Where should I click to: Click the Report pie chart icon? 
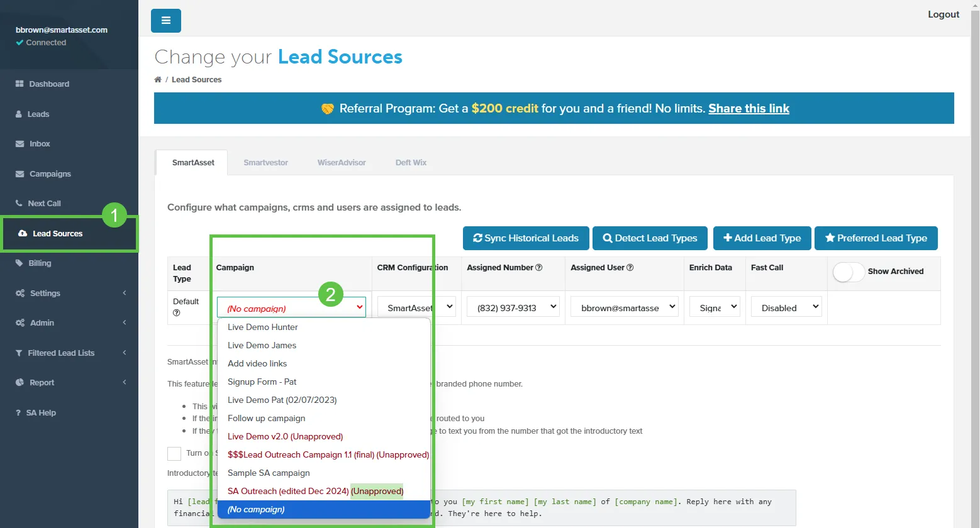19,383
